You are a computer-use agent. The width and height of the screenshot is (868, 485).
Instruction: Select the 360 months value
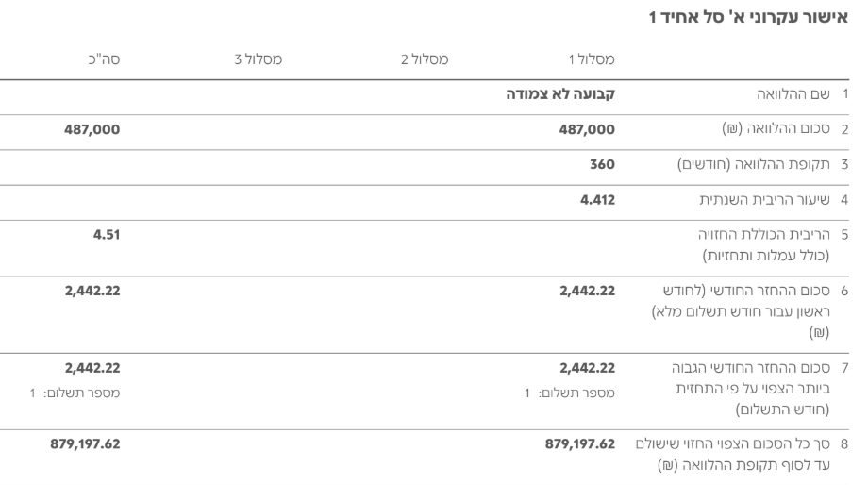point(603,165)
